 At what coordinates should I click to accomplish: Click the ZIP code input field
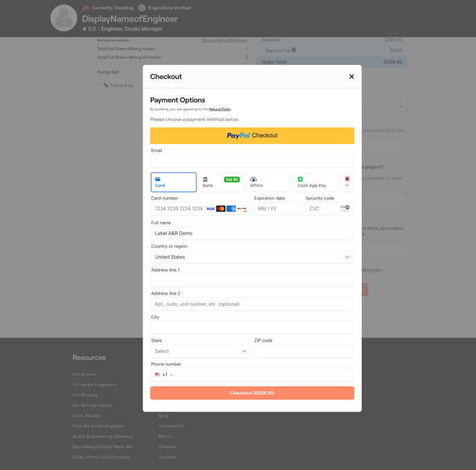[303, 351]
